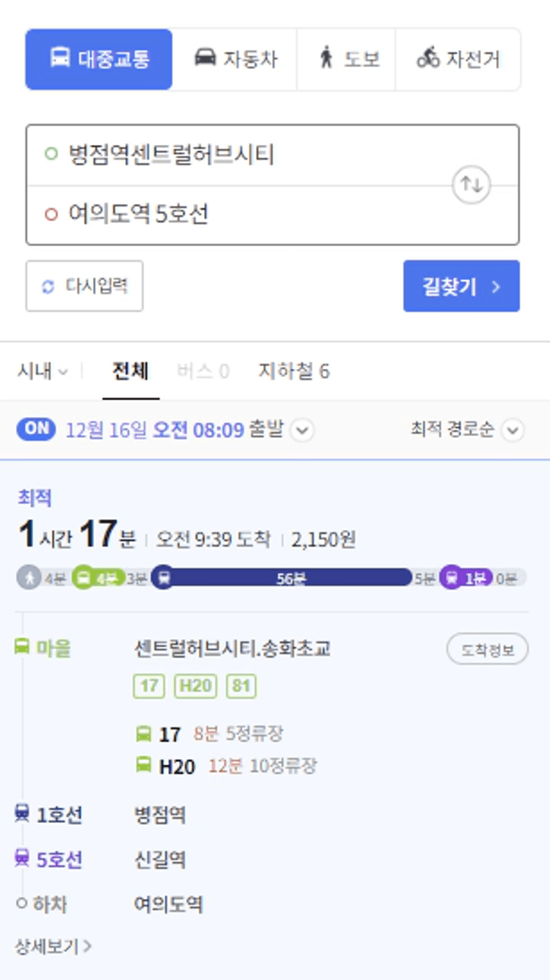The height and width of the screenshot is (980, 550).
Task: Select the 자전거 travel mode
Action: pyautogui.click(x=458, y=59)
